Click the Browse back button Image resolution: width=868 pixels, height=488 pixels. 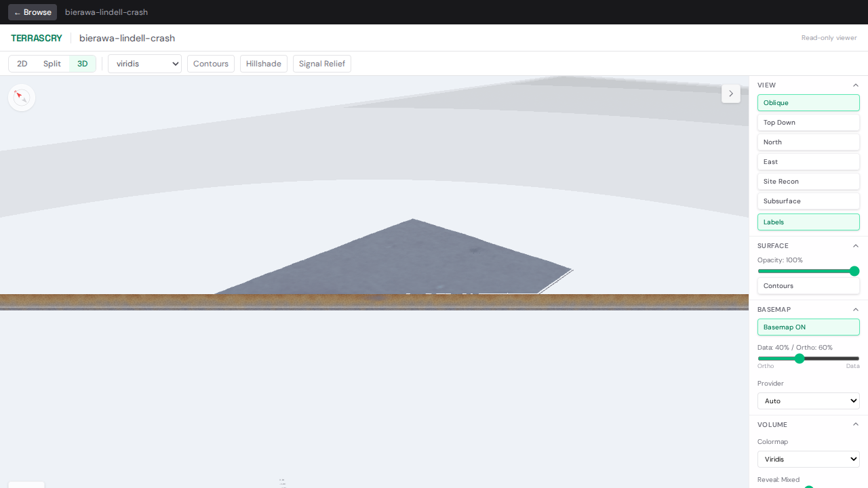(x=32, y=12)
